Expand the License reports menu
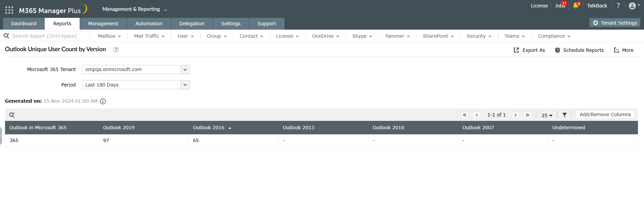The height and width of the screenshot is (201, 644). coord(288,36)
